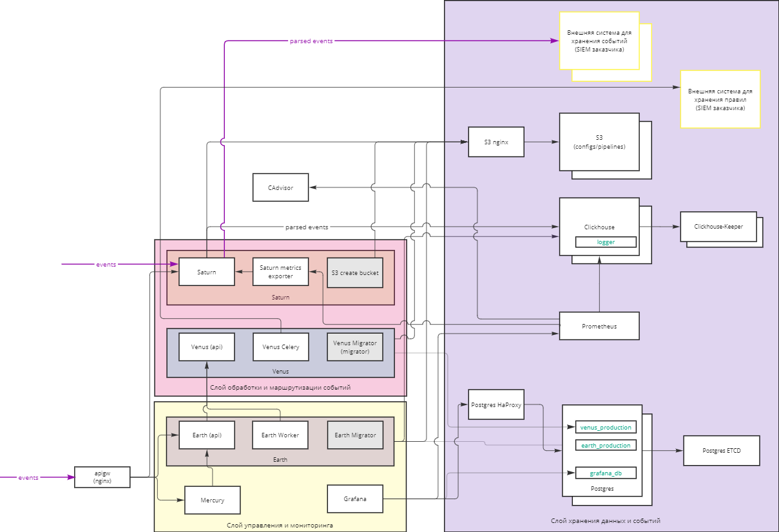Select the S3 nginx node
The image size is (779, 532).
click(x=496, y=142)
